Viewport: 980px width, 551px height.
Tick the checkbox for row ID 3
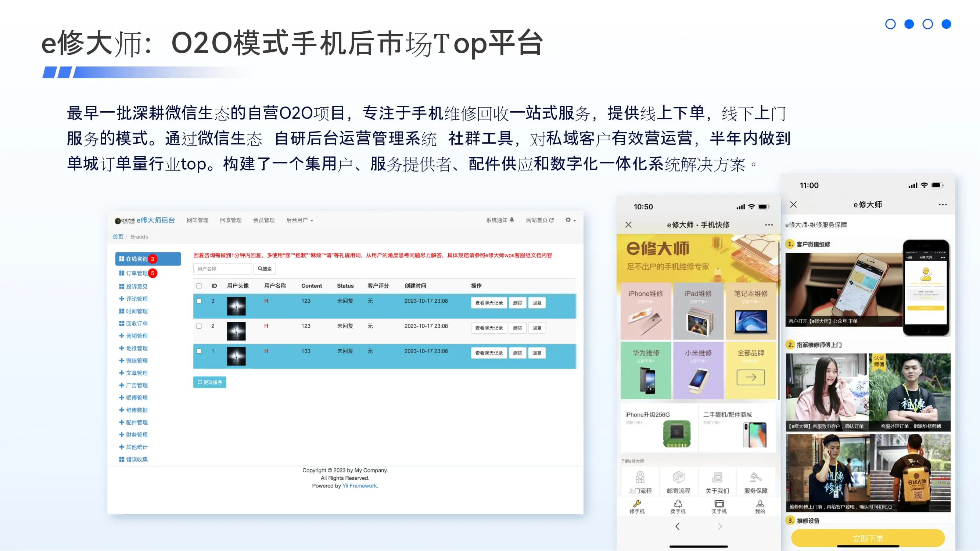pos(199,301)
